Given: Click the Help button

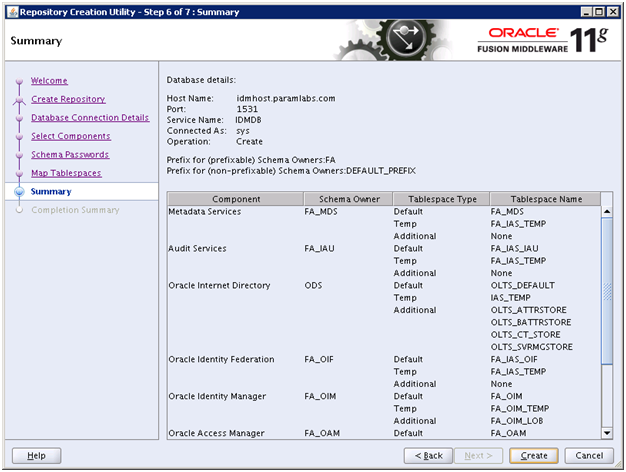Looking at the screenshot, I should coord(36,456).
